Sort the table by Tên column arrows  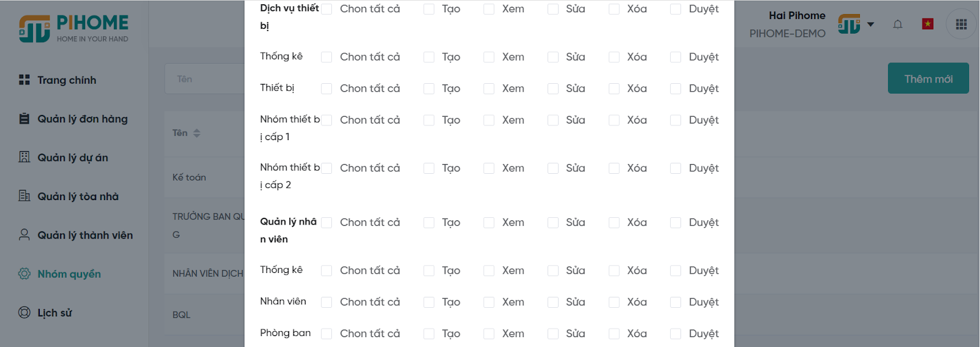197,133
